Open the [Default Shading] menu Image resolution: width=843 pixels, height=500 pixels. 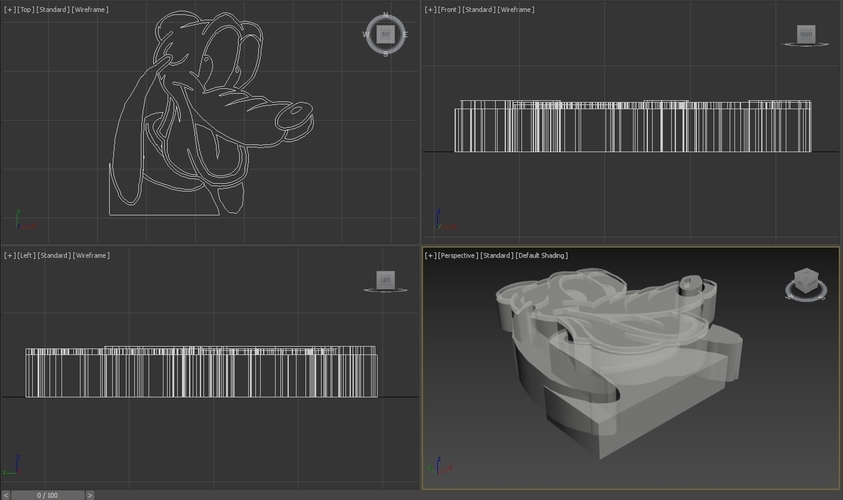coord(542,255)
